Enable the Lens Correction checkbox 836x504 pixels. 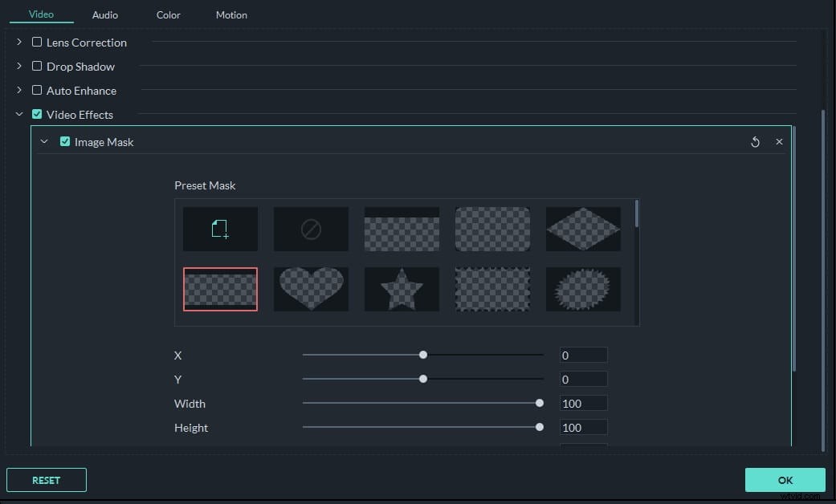(x=36, y=42)
